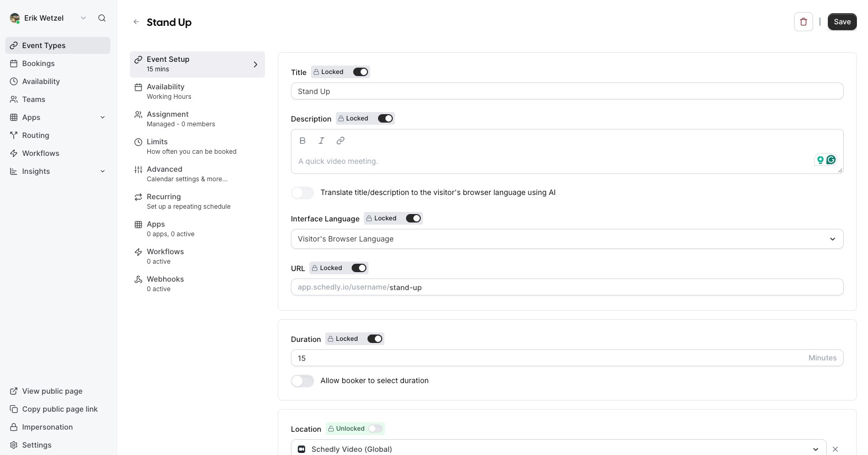Toggle the Duration Locked switch
Screen dimensions: 868x455
click(375, 339)
